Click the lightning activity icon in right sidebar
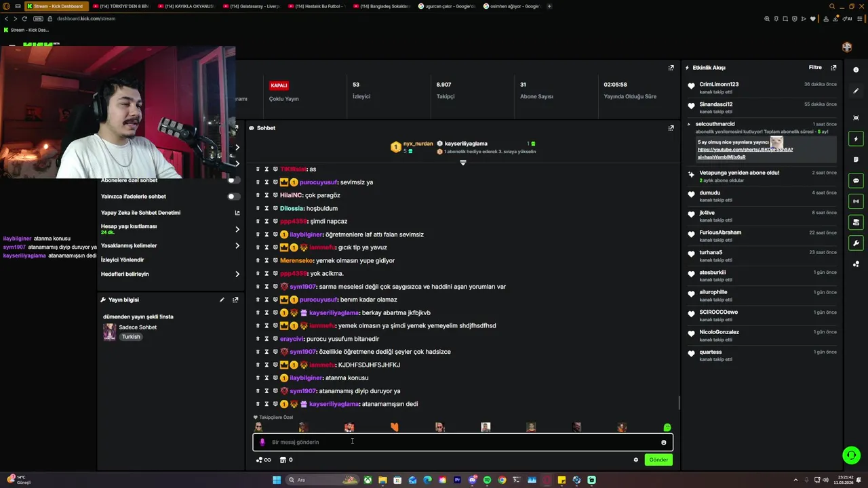 click(x=856, y=139)
